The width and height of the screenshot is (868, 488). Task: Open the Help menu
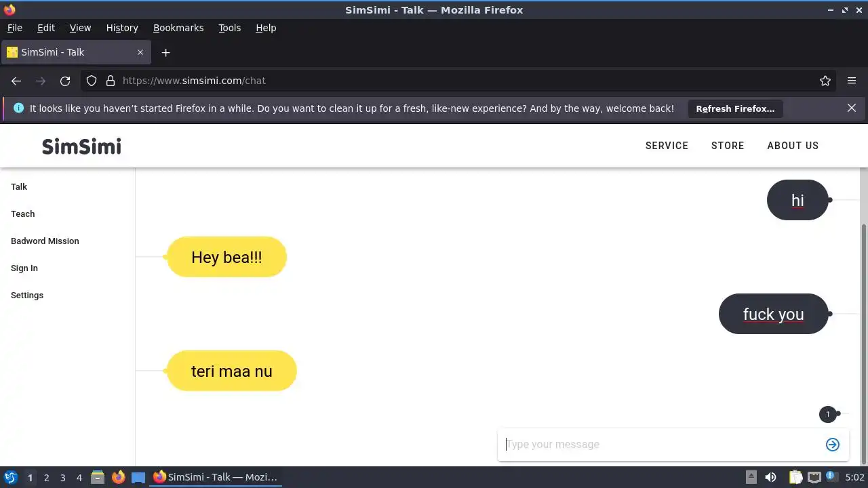266,28
